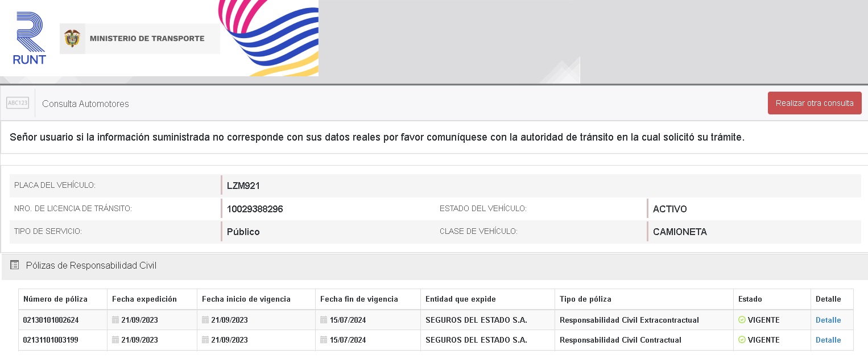
Task: Click the Consulta Automotores heading
Action: click(85, 104)
